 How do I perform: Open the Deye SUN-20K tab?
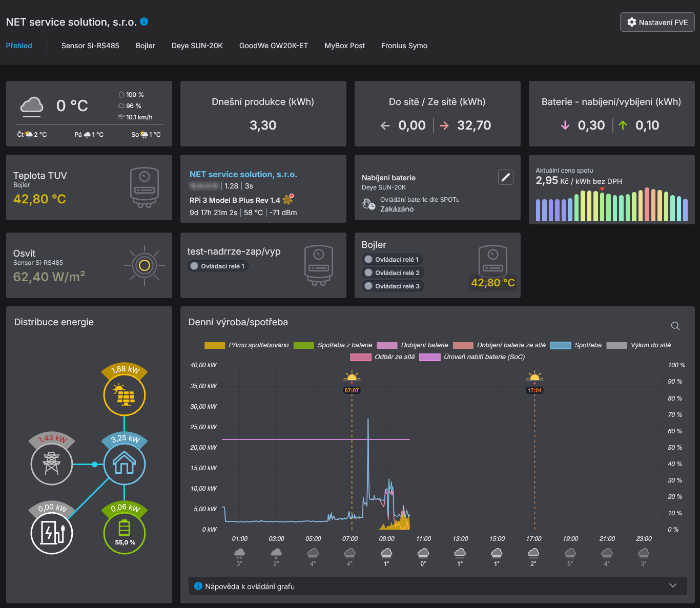click(197, 46)
